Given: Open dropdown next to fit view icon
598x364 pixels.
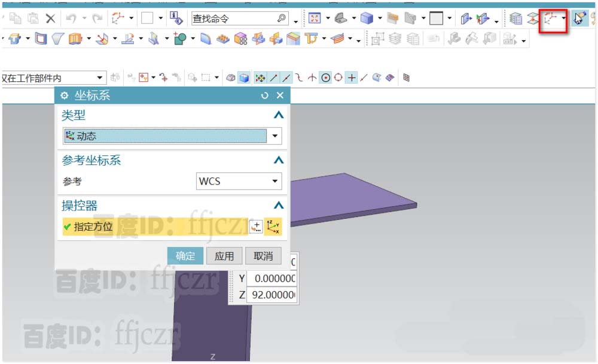Looking at the screenshot, I should (328, 18).
